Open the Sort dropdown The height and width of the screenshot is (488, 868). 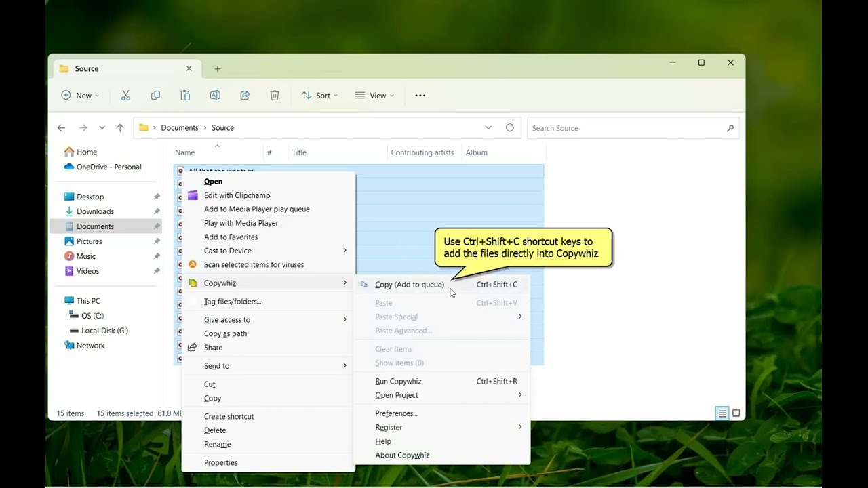coord(319,96)
